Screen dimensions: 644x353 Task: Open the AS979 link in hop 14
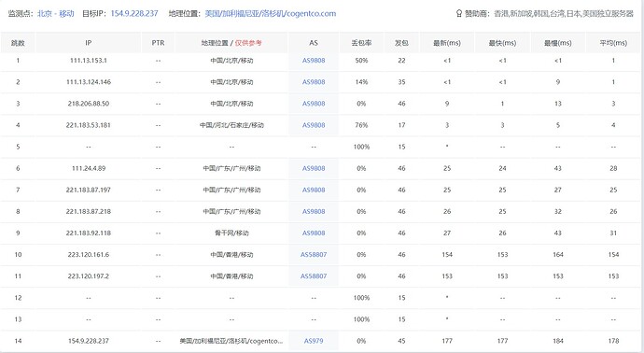point(314,341)
